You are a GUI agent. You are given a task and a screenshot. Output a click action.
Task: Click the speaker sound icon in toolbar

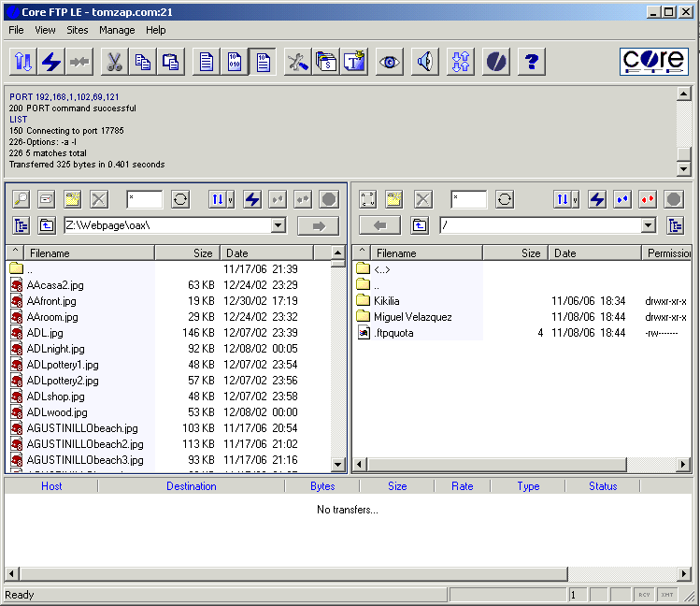pos(424,62)
